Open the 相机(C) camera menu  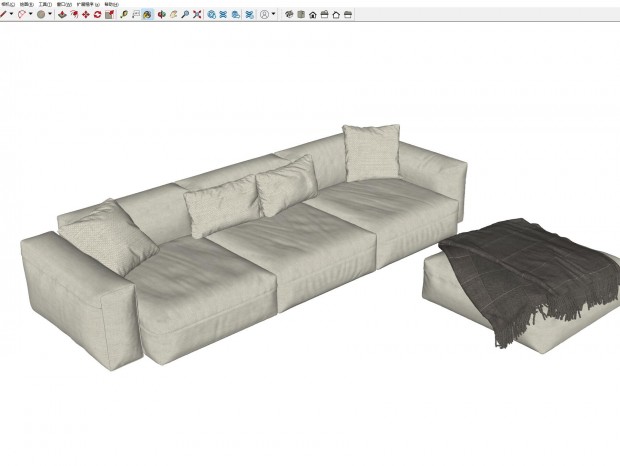[x=8, y=4]
